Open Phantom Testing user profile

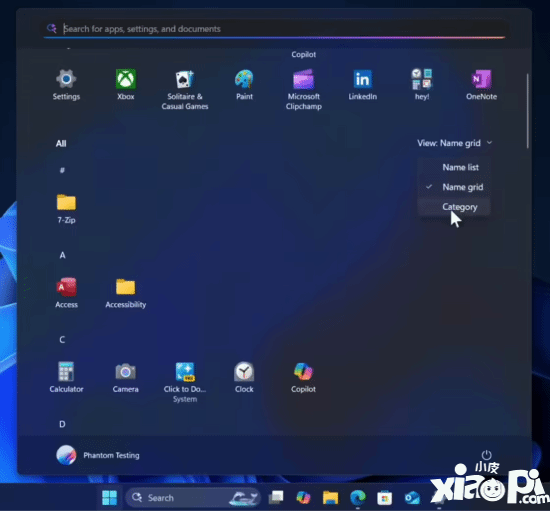coord(98,455)
